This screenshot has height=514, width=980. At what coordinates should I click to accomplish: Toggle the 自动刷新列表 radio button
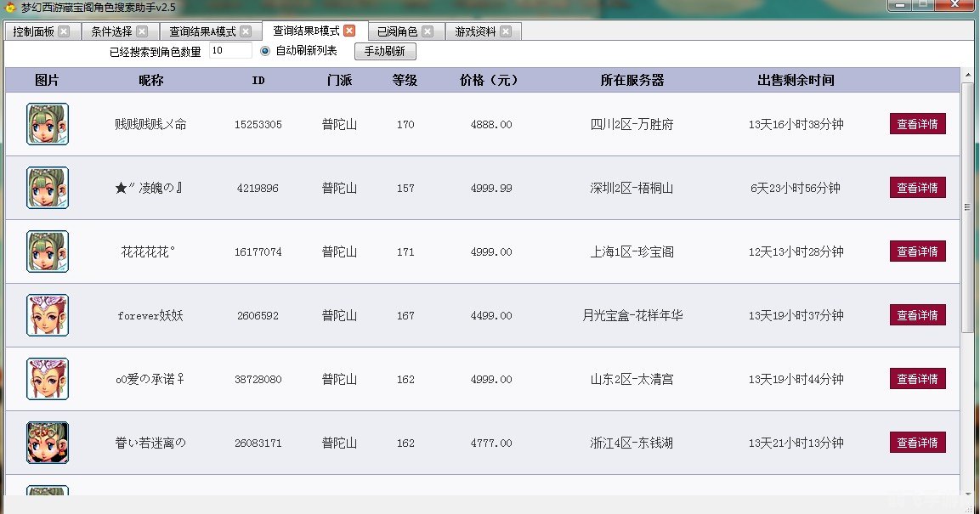point(265,51)
